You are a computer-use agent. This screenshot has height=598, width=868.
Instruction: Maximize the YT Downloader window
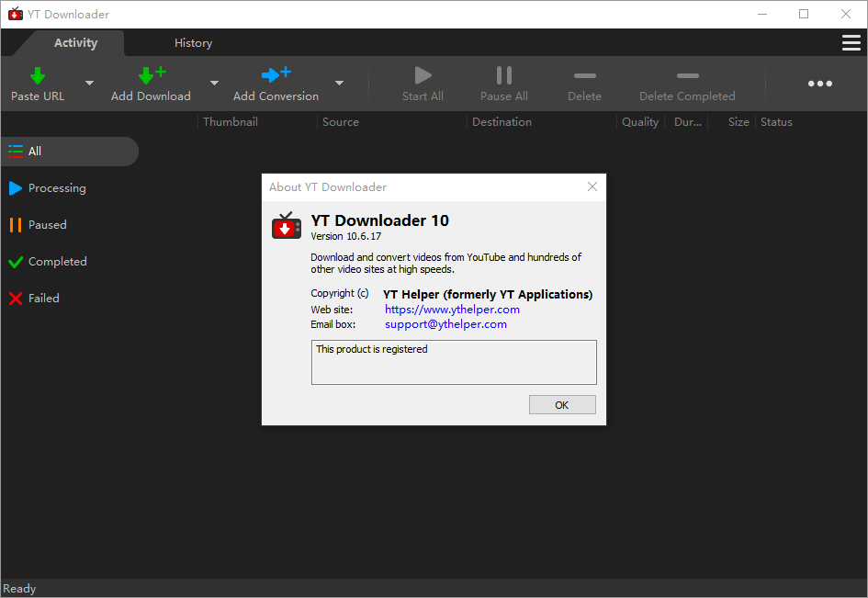point(804,14)
